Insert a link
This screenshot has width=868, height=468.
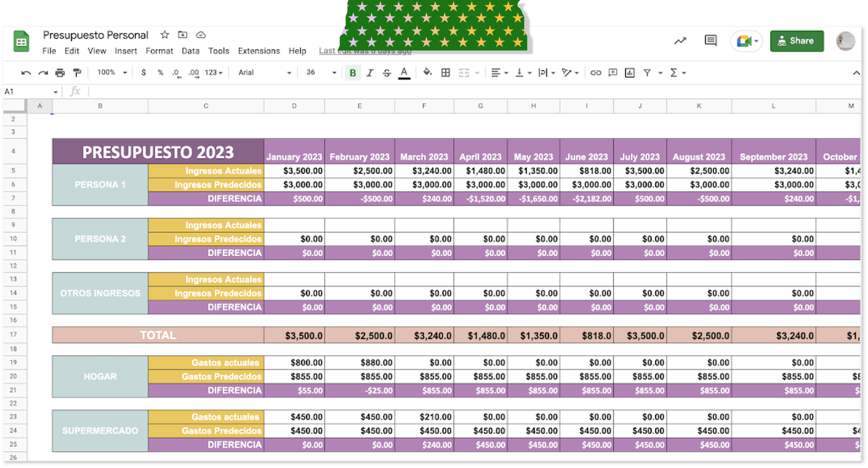(x=596, y=73)
